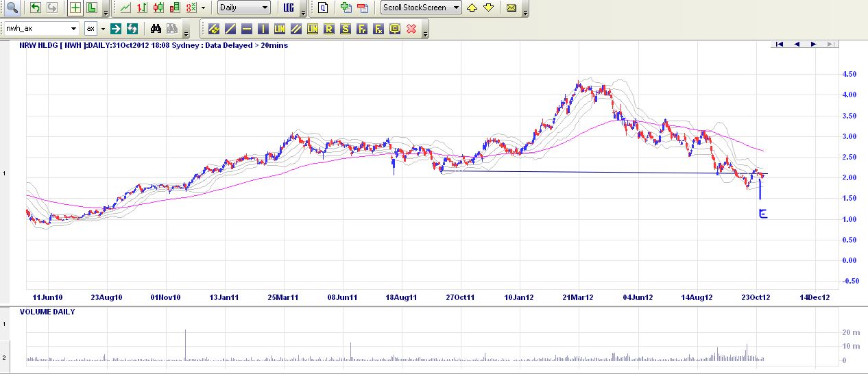Click the red minus remove-page icon
This screenshot has width=868, height=374.
(x=362, y=8)
